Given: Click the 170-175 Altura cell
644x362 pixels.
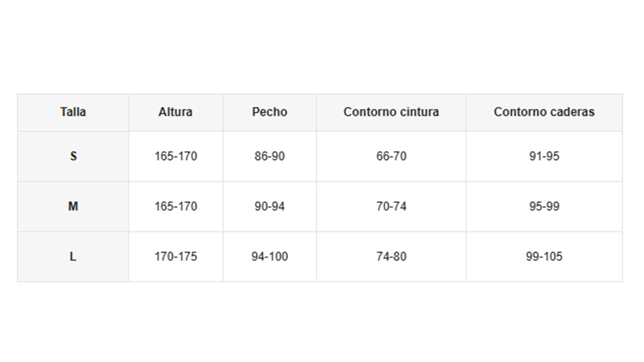Looking at the screenshot, I should coord(176,256).
